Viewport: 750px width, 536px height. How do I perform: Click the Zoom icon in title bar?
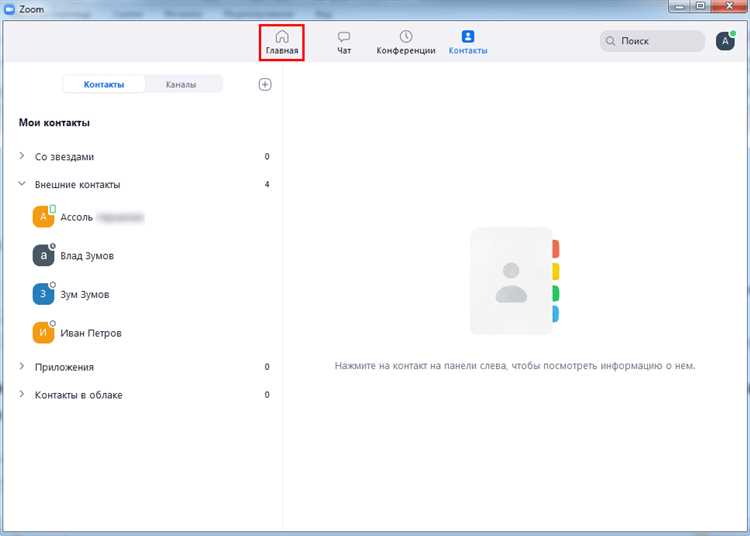point(9,9)
